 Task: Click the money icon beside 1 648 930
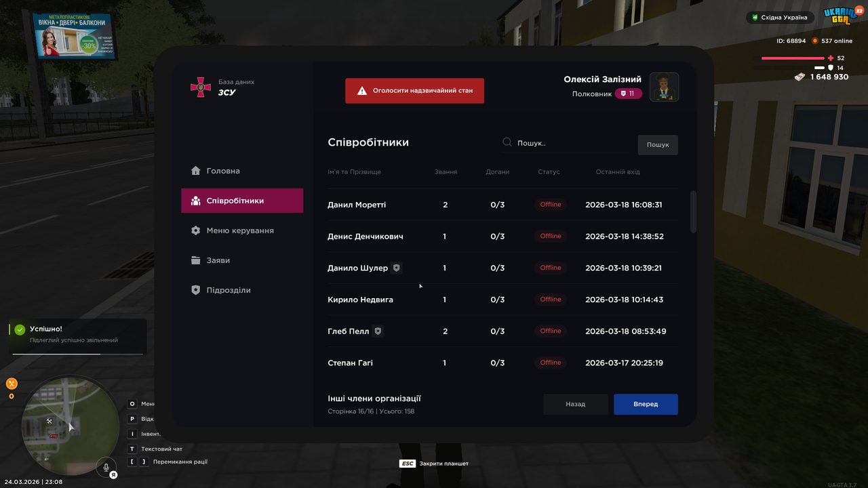click(800, 77)
